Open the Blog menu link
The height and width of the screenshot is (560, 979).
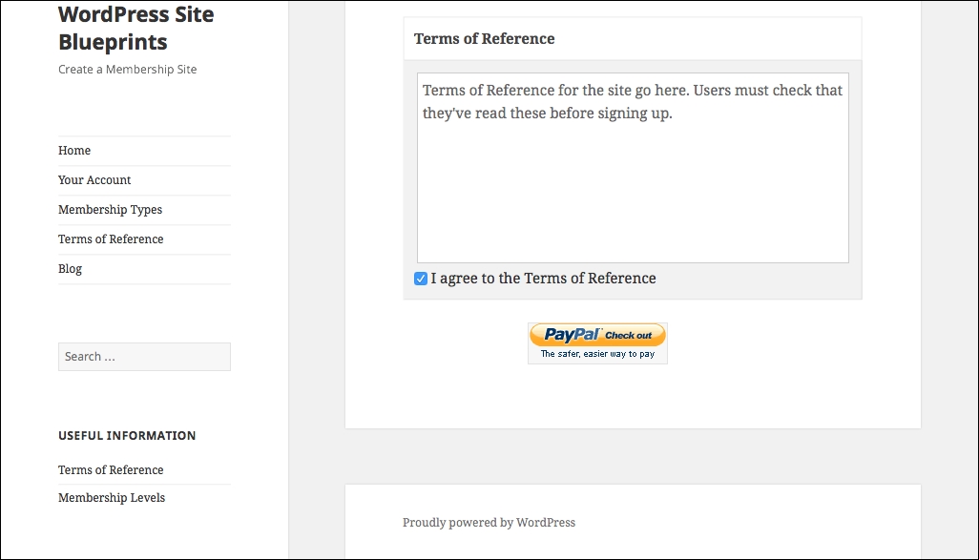click(x=70, y=268)
